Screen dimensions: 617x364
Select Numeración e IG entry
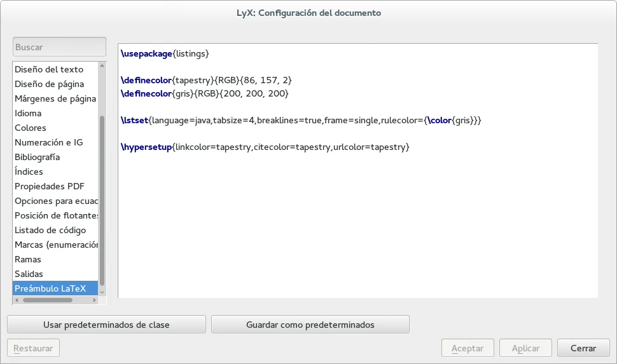point(49,142)
